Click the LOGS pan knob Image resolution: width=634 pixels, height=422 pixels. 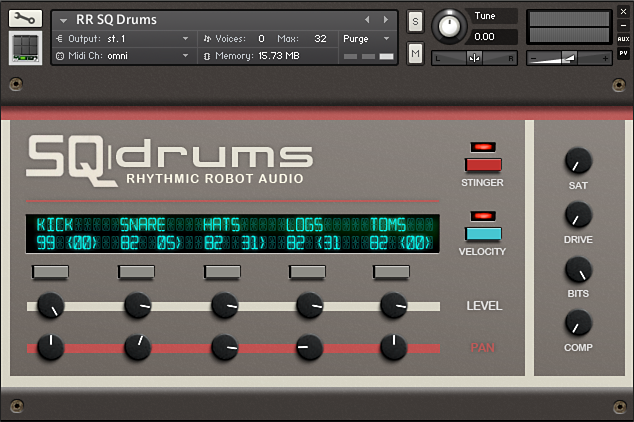point(310,347)
